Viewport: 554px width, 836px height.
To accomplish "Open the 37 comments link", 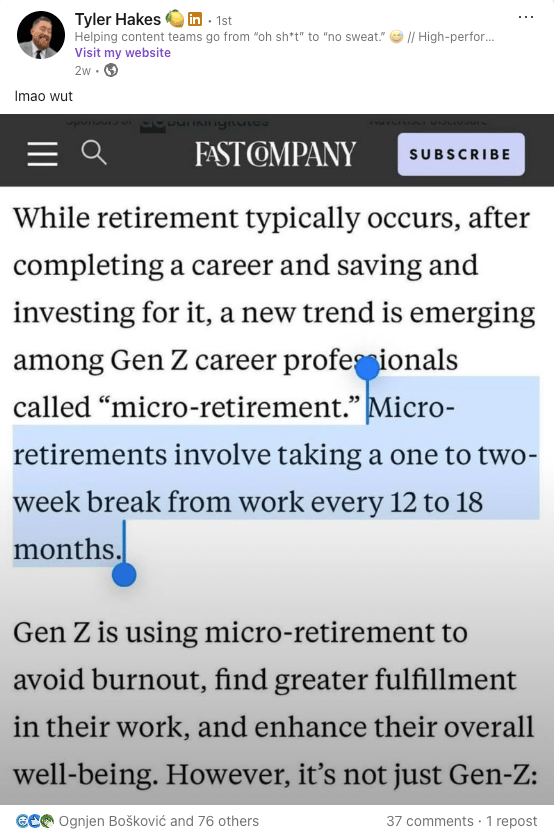I will [430, 821].
